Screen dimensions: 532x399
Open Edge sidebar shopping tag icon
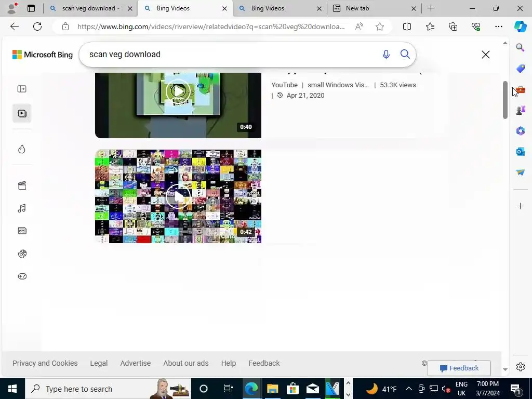[x=520, y=68]
